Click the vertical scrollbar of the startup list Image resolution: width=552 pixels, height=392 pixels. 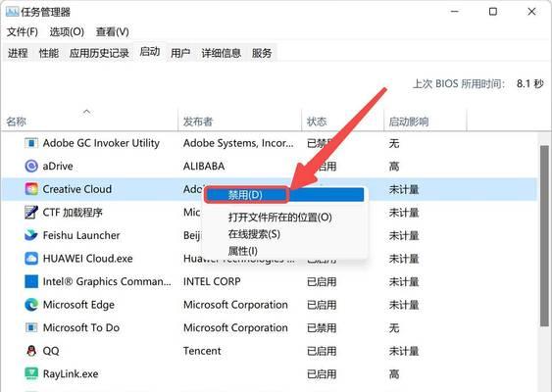point(544,236)
